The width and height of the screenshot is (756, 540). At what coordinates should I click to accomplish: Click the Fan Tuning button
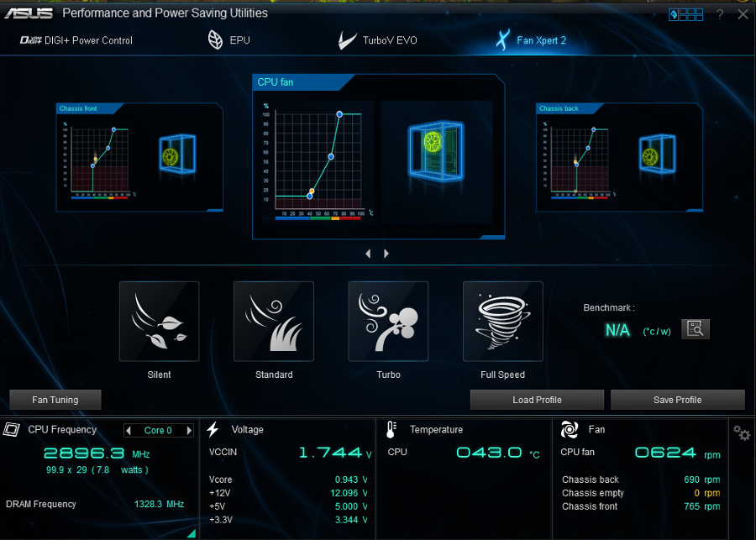(x=55, y=400)
